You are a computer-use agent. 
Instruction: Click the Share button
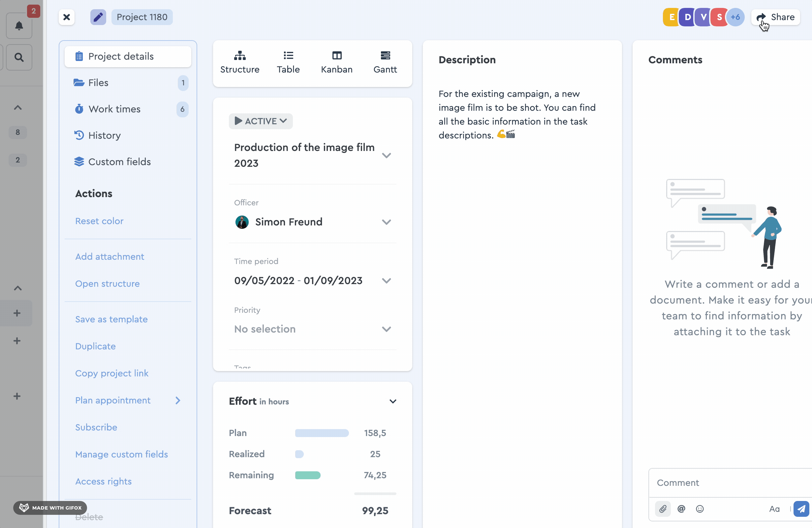pyautogui.click(x=775, y=17)
